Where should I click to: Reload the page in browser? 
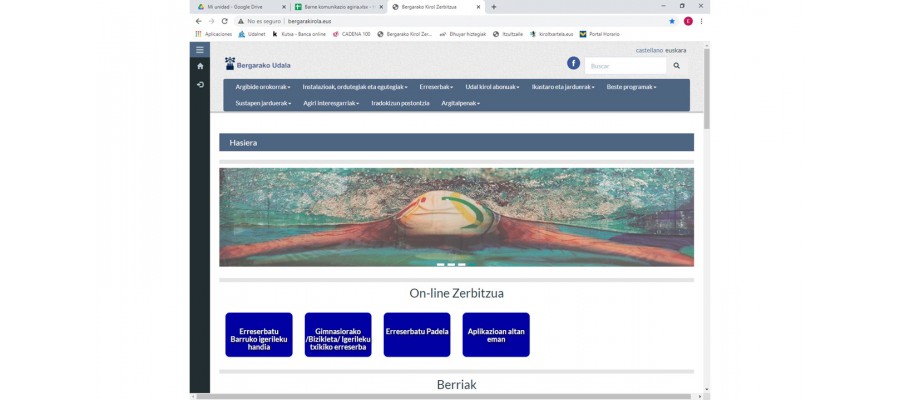(225, 21)
